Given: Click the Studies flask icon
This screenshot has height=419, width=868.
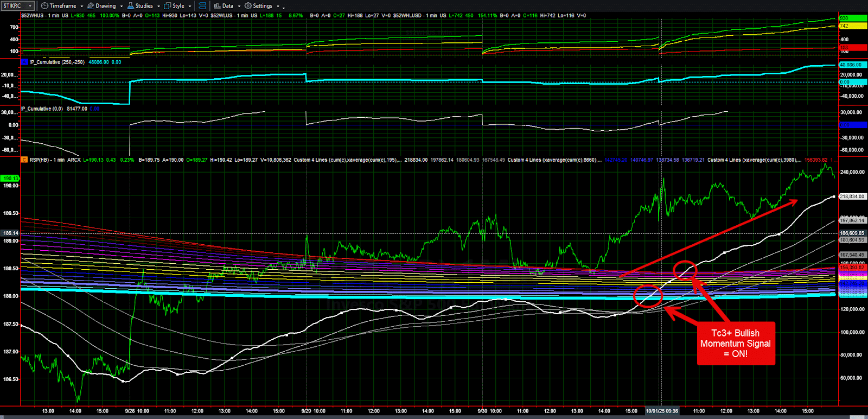Looking at the screenshot, I should click(x=131, y=6).
